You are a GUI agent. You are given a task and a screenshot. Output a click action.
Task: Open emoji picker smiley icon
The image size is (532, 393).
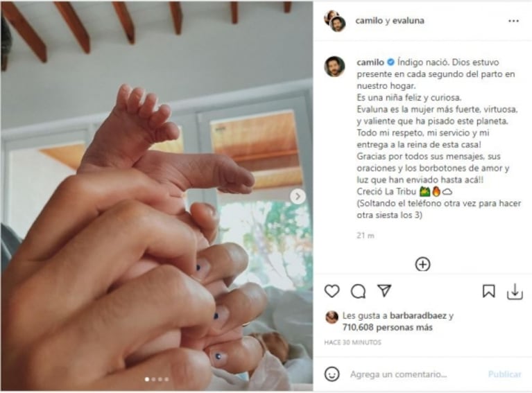tap(332, 374)
